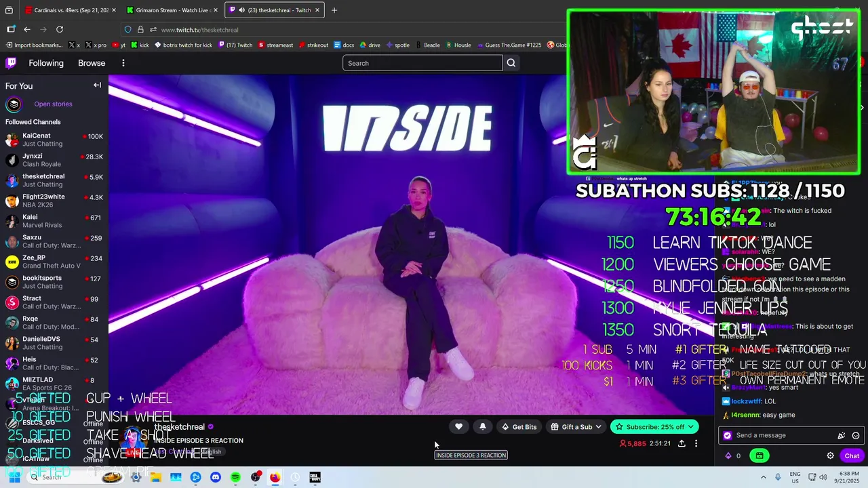This screenshot has width=868, height=488.
Task: Open the Guess The.Game #1225 bookmark
Action: pyautogui.click(x=509, y=45)
